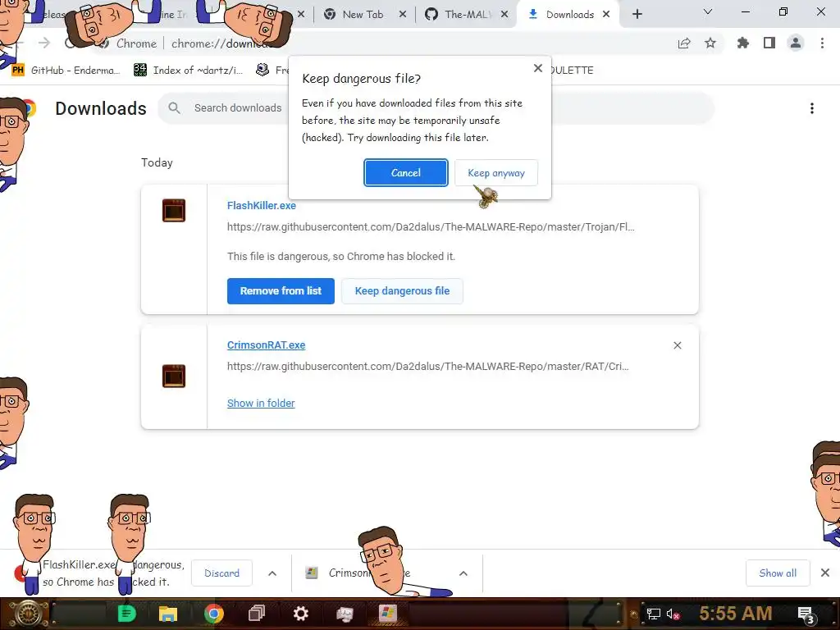Open the Index of ~dartz bookmark
840x630 pixels.
pos(189,71)
